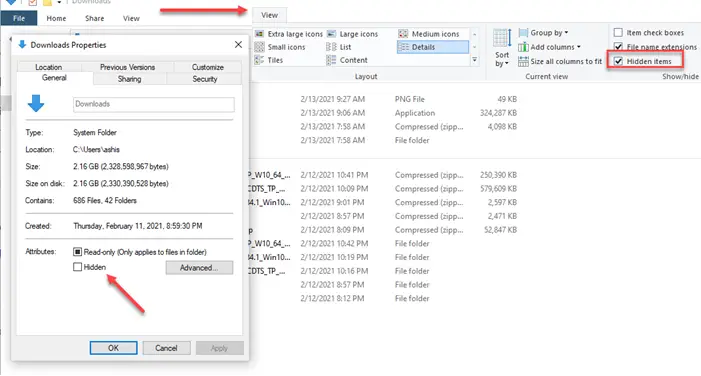This screenshot has width=701, height=376.
Task: Click the blue Downloads folder icon in Properties
Action: (36, 103)
